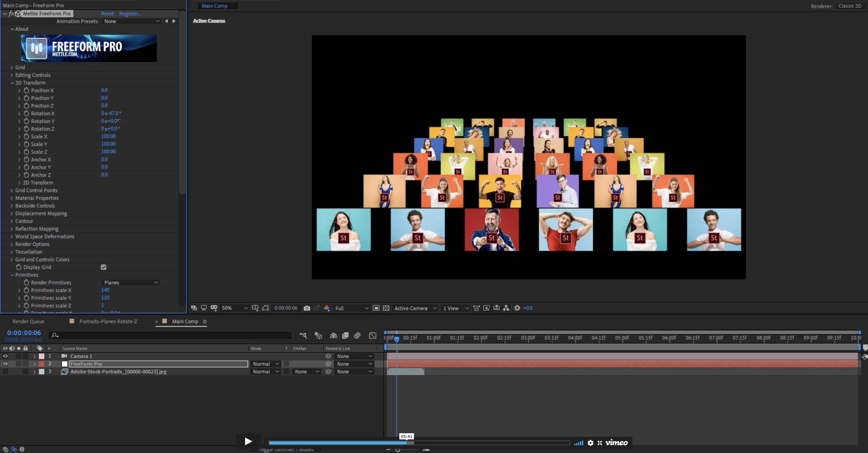
Task: Click the FreeForm Pro layer red label swatch
Action: coord(42,364)
